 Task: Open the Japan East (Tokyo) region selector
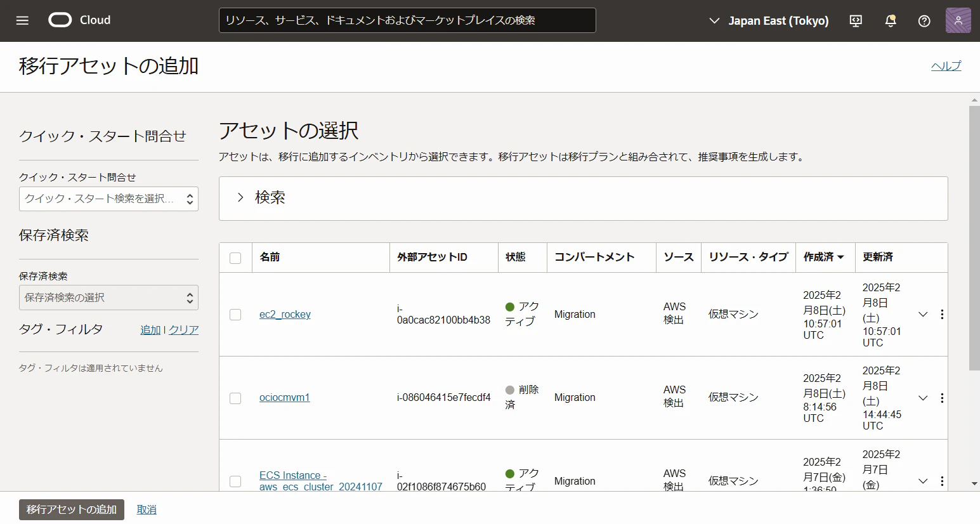coord(769,21)
